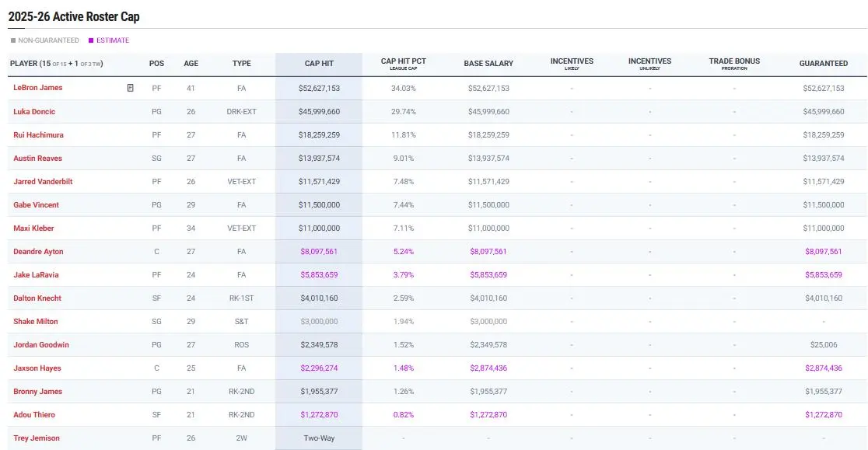Open Bronny James player link
Viewport: 868px width, 450px height.
click(37, 392)
